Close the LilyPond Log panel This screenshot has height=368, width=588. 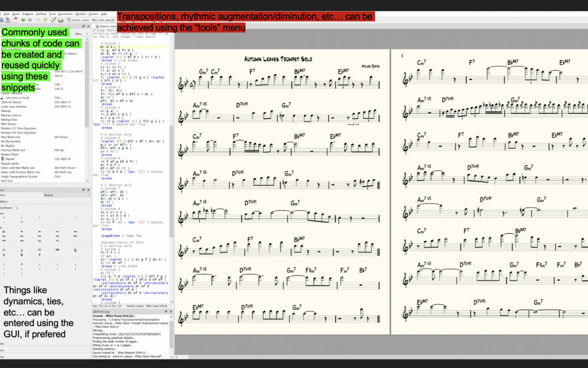coord(171,311)
